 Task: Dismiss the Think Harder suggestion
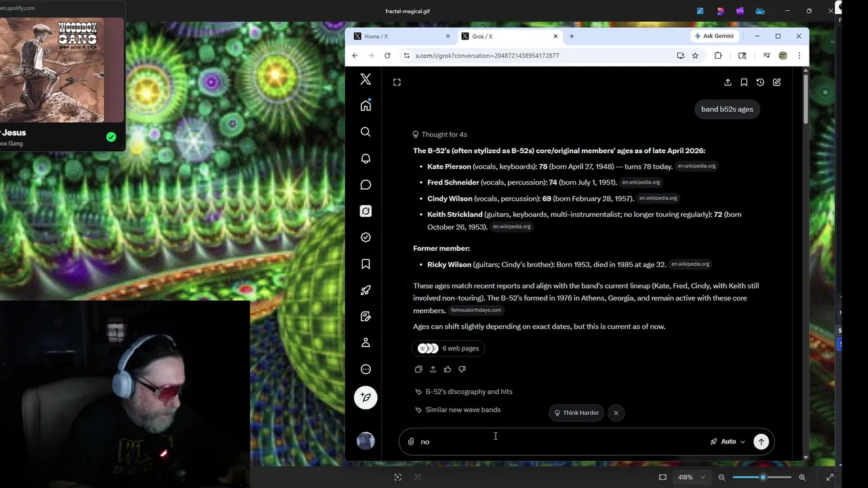(x=616, y=413)
